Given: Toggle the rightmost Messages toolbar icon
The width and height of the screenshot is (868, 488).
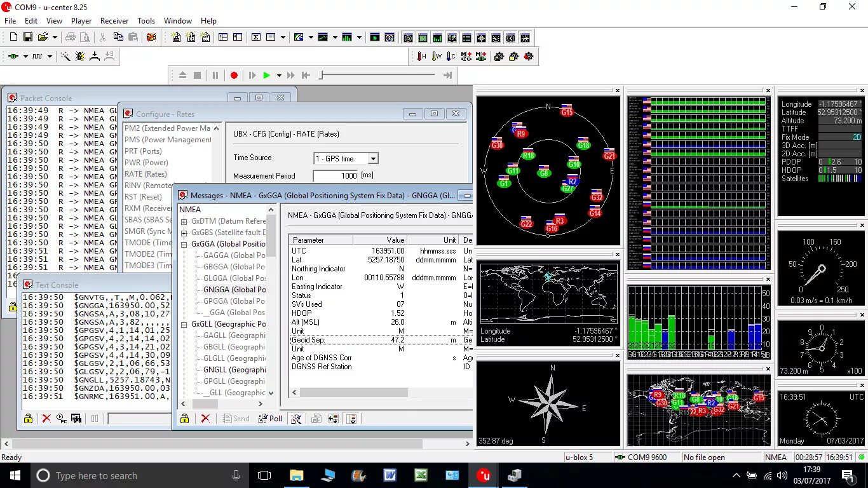Looking at the screenshot, I should click(352, 419).
